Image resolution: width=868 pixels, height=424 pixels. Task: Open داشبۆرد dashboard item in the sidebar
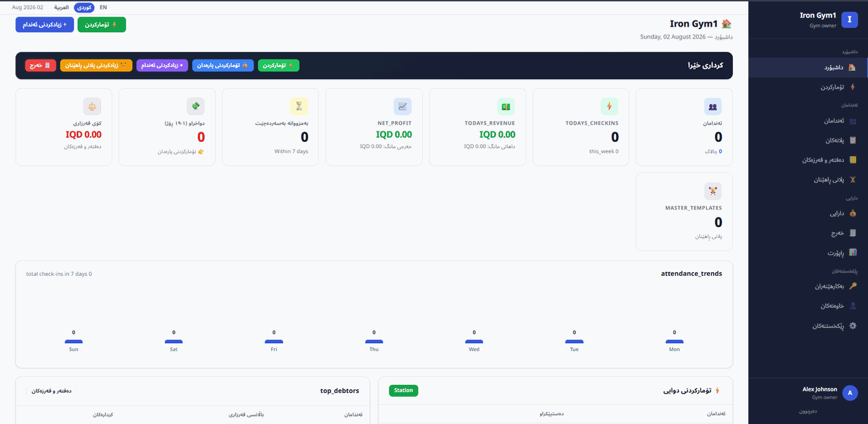tap(808, 68)
